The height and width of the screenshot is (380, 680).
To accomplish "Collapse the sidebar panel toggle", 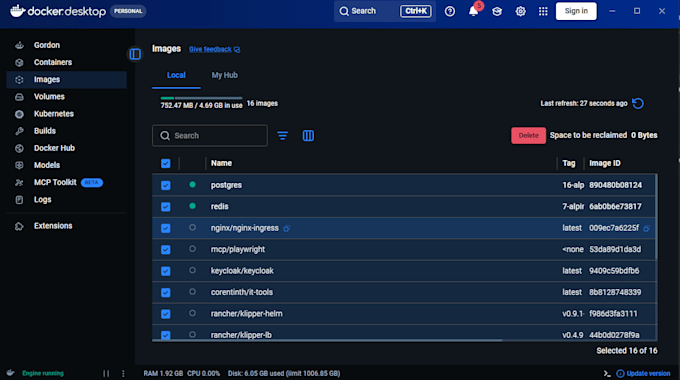I will click(135, 54).
